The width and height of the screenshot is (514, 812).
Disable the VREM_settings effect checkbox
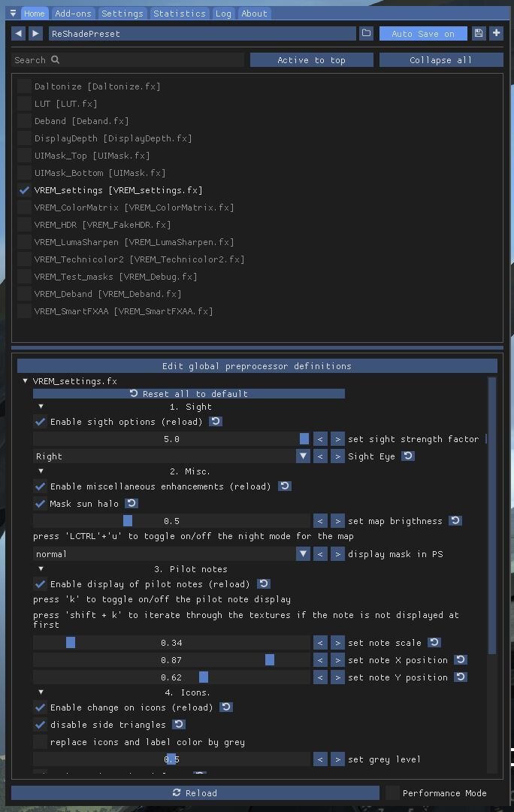(x=25, y=190)
